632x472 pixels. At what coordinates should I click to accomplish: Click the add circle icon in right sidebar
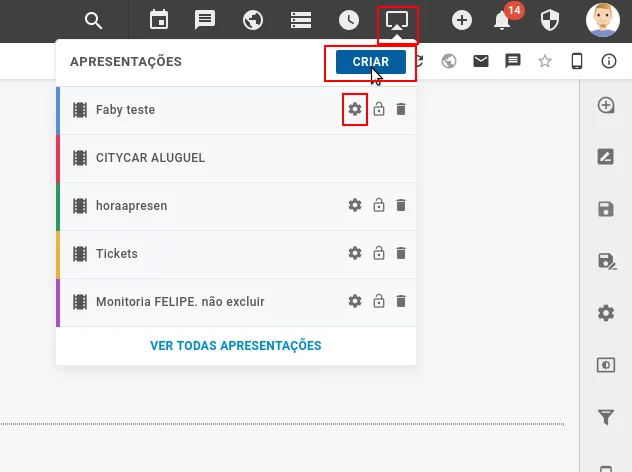[x=605, y=105]
